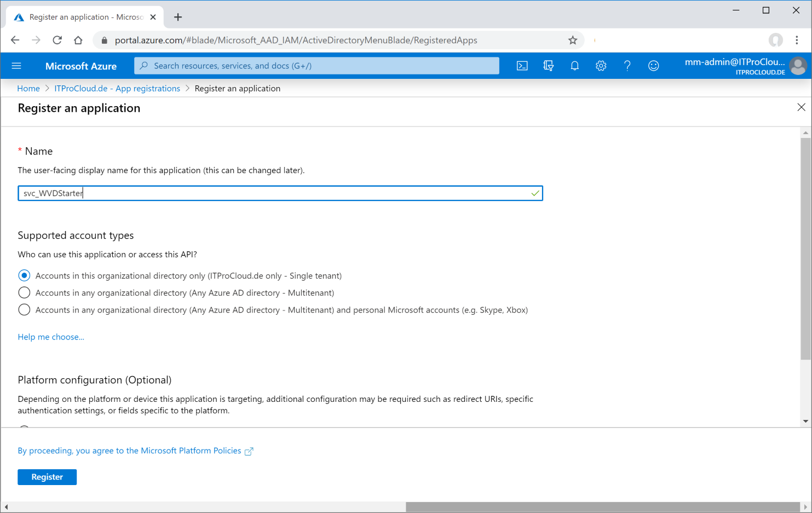The image size is (812, 513).
Task: Click the browser address bar URL
Action: [x=296, y=40]
